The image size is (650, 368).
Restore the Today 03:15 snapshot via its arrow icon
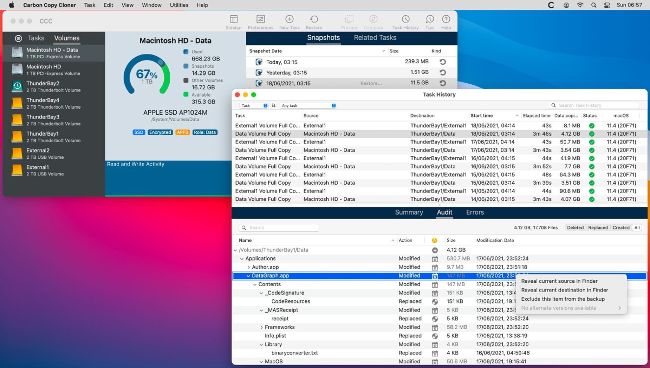point(443,62)
